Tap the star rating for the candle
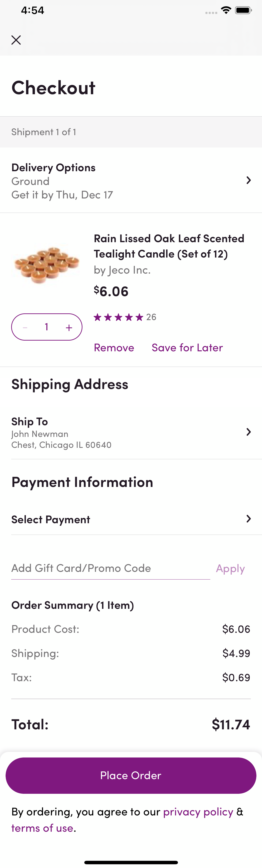262x868 pixels. click(x=118, y=317)
